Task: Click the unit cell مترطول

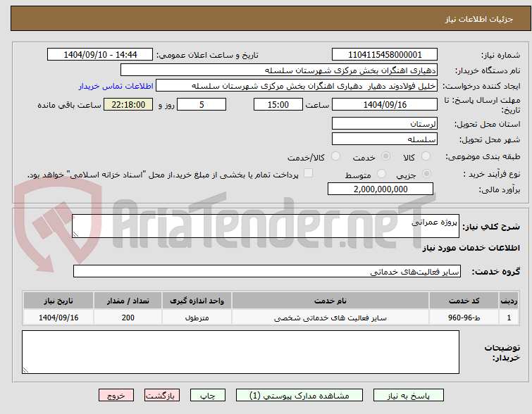Action: click(x=197, y=318)
